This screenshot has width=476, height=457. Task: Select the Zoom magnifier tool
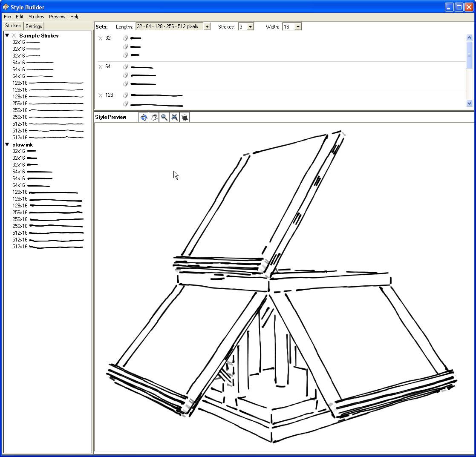pyautogui.click(x=164, y=117)
